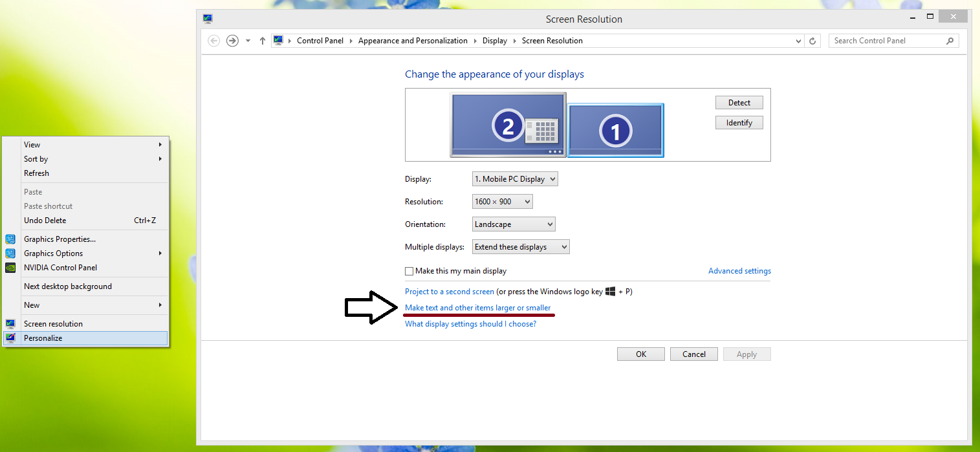Expand address bar history dropdown
This screenshot has height=452, width=980.
(x=798, y=41)
